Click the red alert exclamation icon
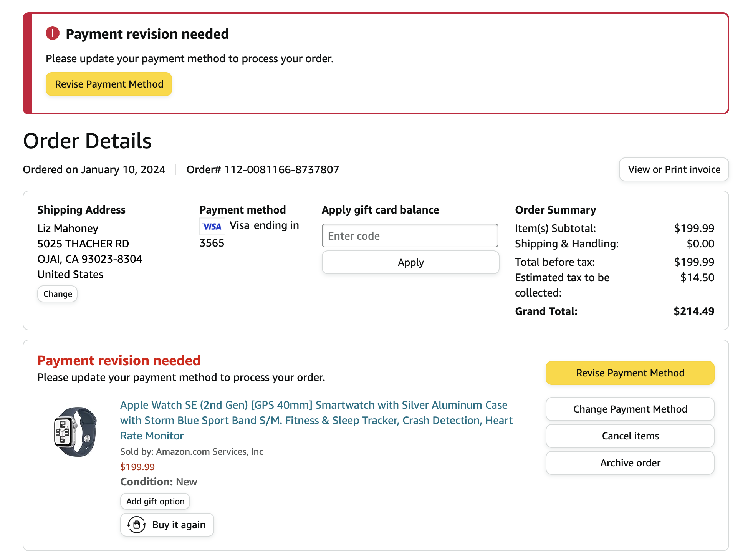The height and width of the screenshot is (560, 748). (x=53, y=33)
